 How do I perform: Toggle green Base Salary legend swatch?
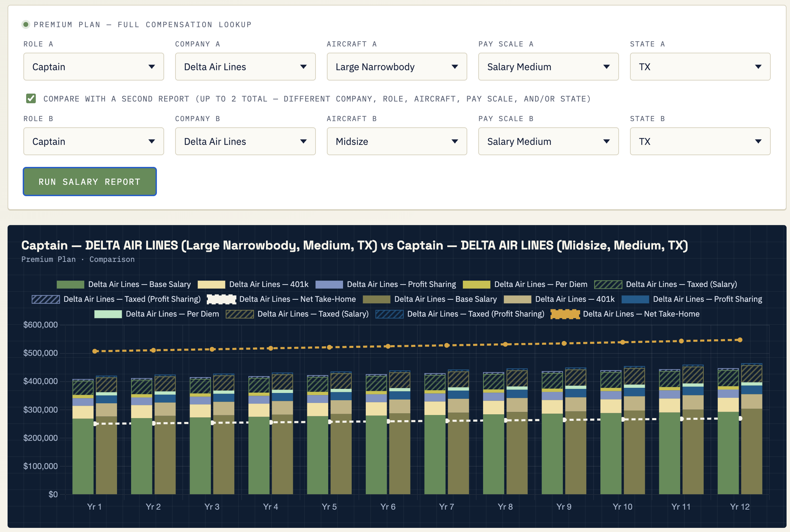pyautogui.click(x=70, y=284)
